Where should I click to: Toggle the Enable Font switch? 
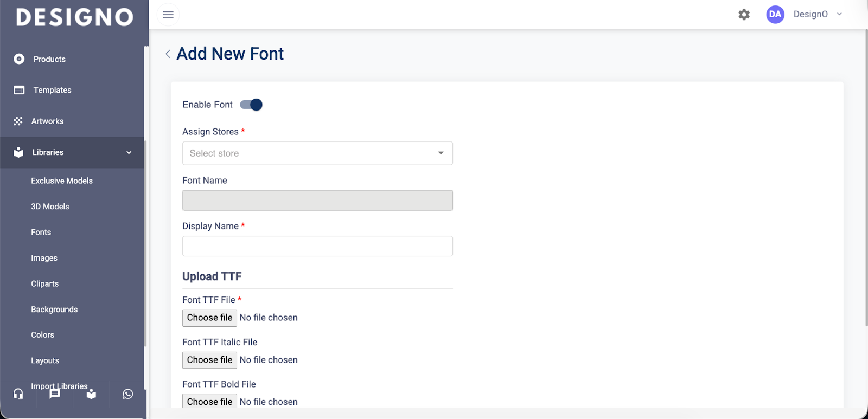pos(251,105)
